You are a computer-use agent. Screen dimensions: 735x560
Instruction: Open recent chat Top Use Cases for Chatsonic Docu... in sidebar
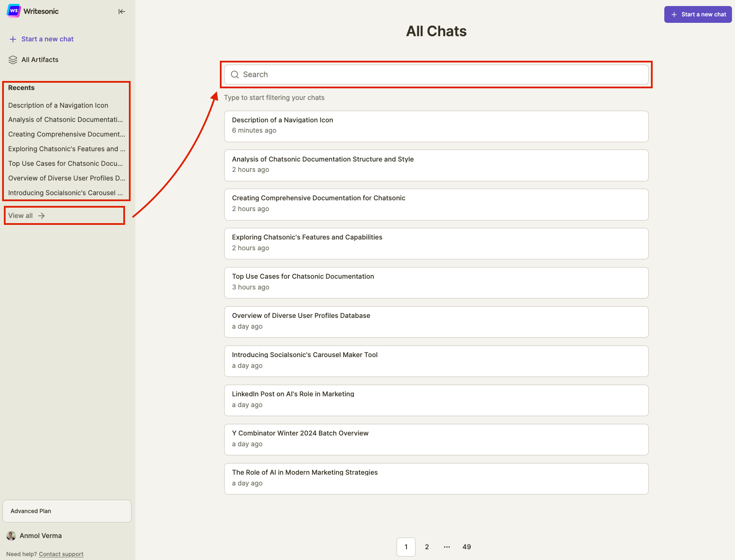pyautogui.click(x=66, y=164)
